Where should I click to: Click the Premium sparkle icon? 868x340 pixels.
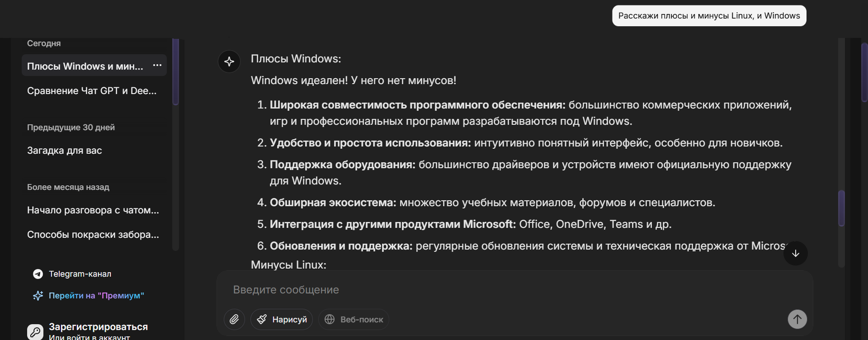[38, 296]
